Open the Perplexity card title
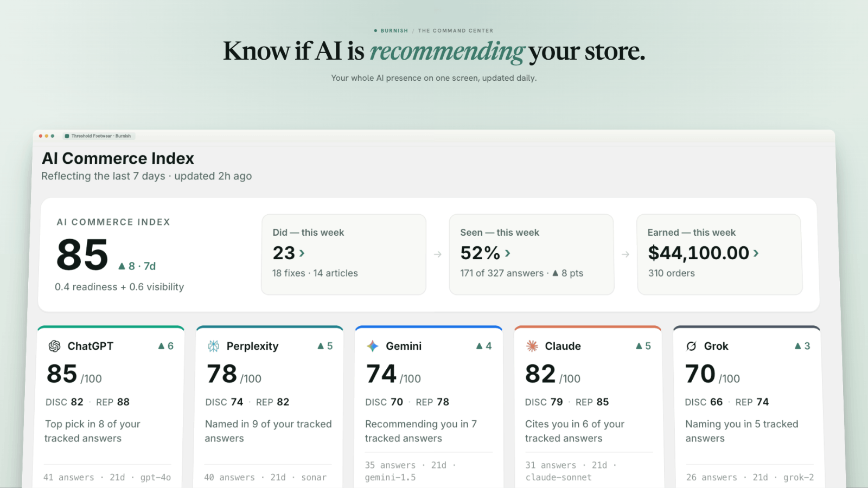Image resolution: width=868 pixels, height=488 pixels. [x=252, y=346]
